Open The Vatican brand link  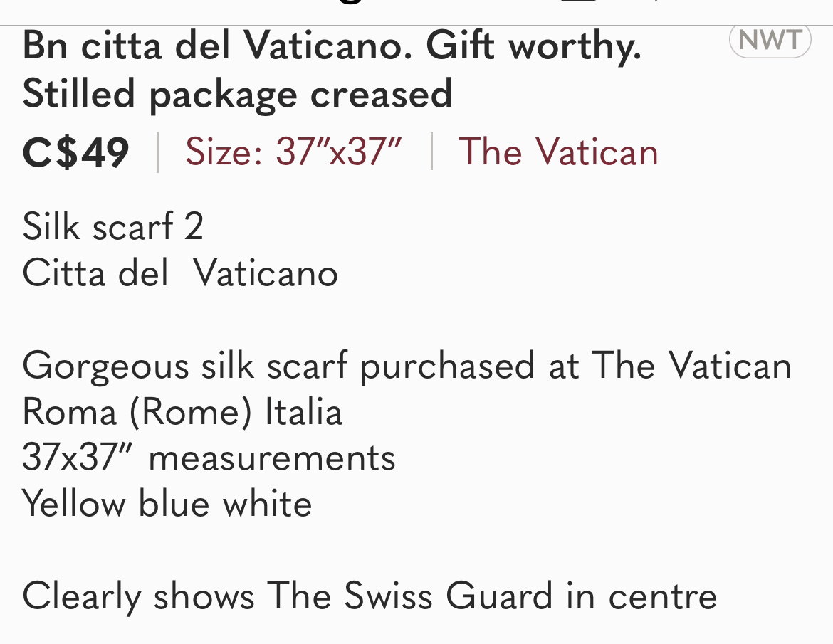(x=558, y=152)
